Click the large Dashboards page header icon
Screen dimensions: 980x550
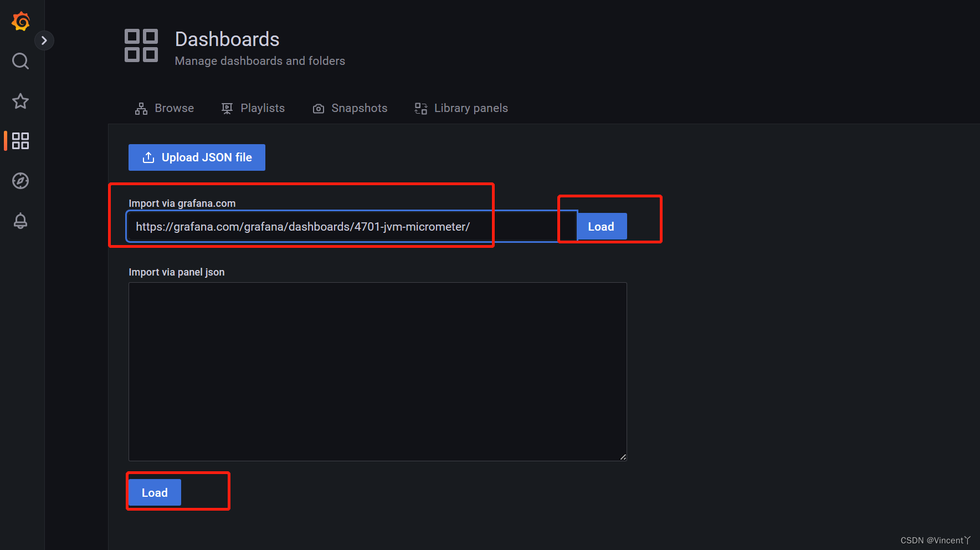click(x=141, y=45)
